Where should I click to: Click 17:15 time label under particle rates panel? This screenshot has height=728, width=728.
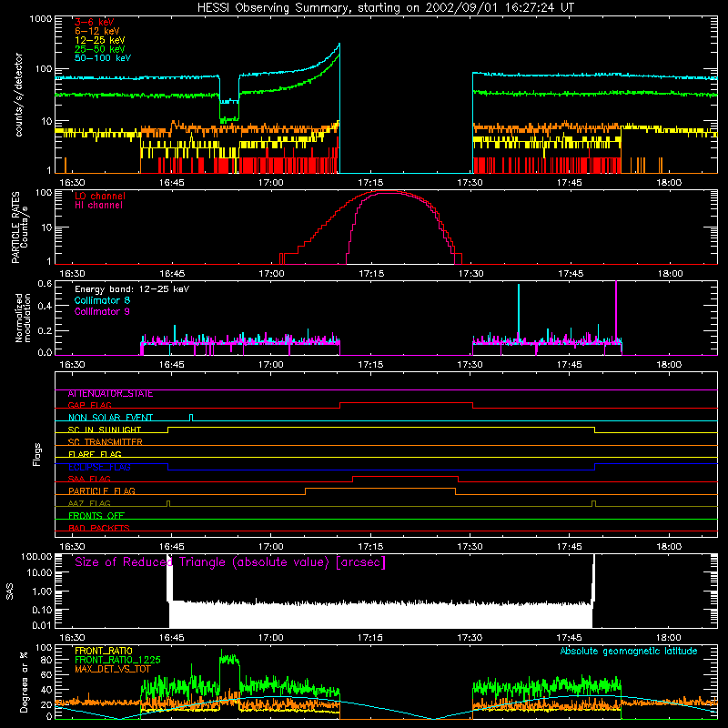371,274
